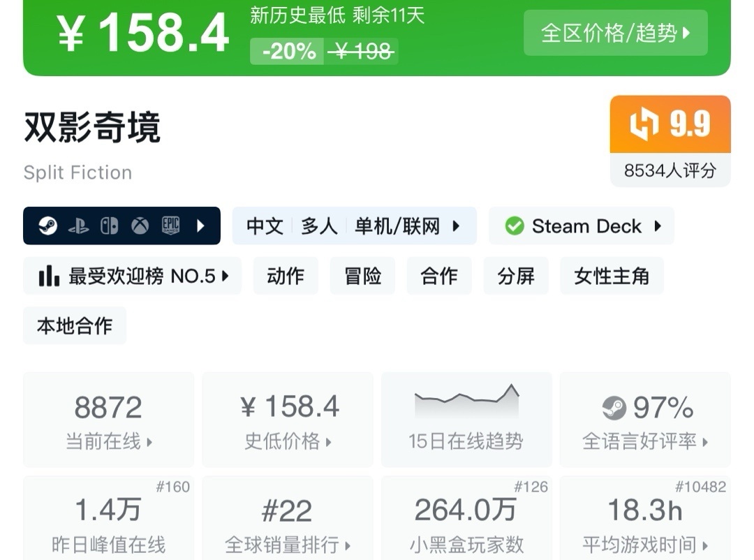Select the 动作 genre tag

click(286, 276)
